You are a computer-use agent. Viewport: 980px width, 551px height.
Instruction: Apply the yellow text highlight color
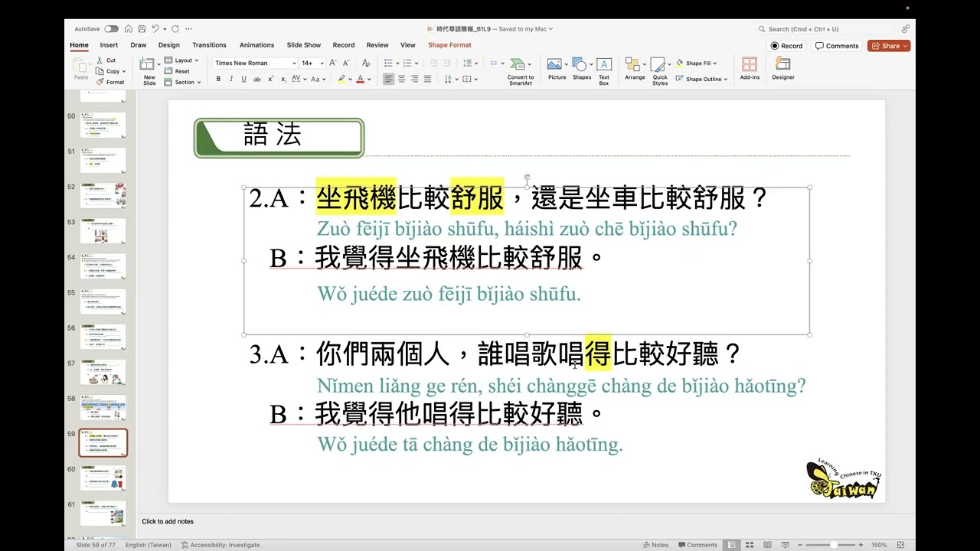341,79
